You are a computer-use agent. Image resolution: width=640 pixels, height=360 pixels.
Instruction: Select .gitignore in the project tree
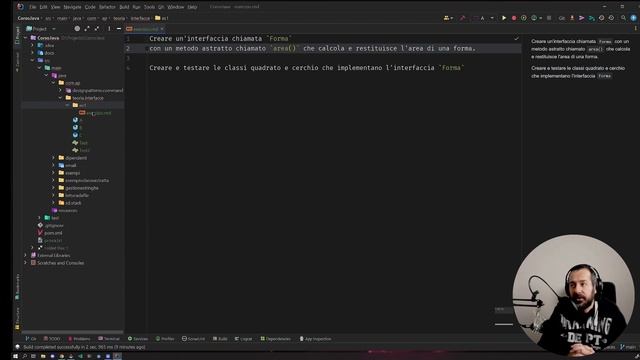tap(54, 225)
